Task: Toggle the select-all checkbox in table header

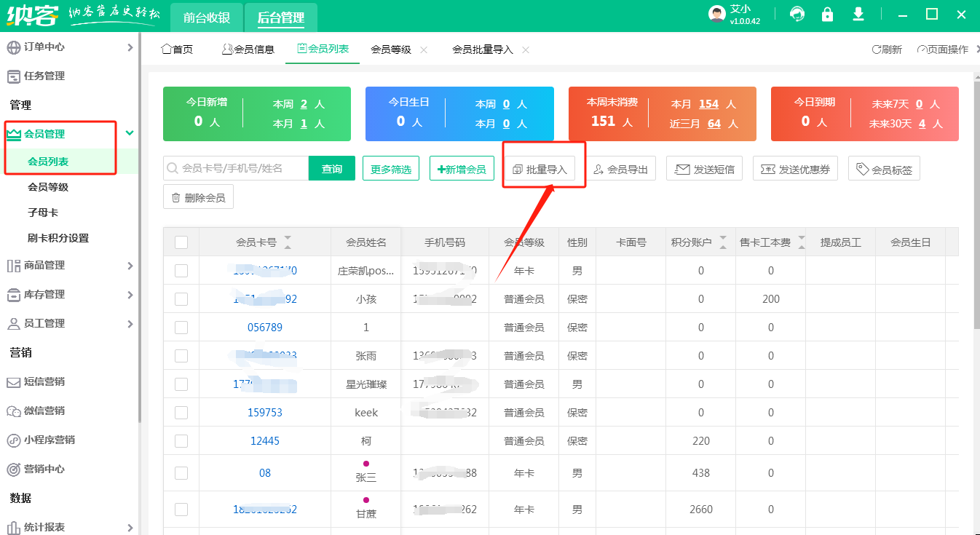Action: (181, 242)
